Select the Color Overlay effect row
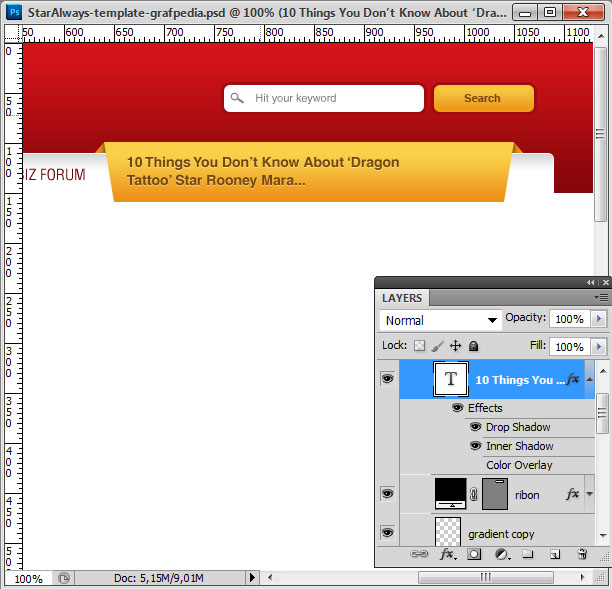This screenshot has height=589, width=612. coord(530,465)
